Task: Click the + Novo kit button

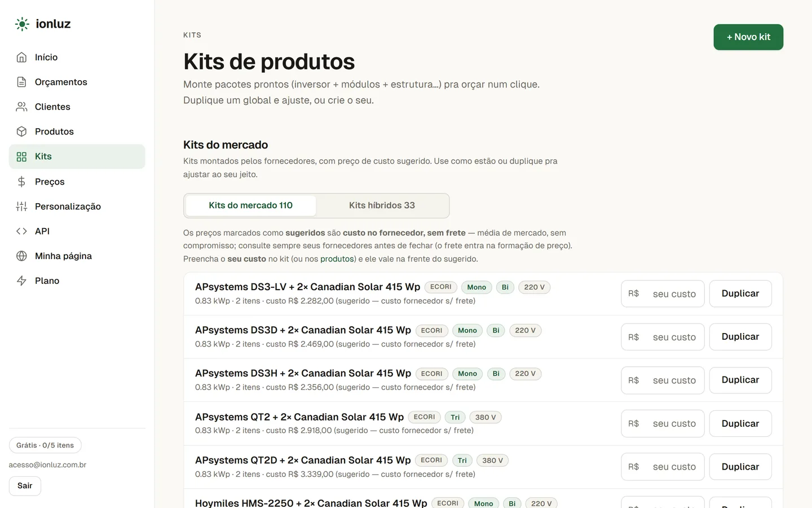Action: 748,37
